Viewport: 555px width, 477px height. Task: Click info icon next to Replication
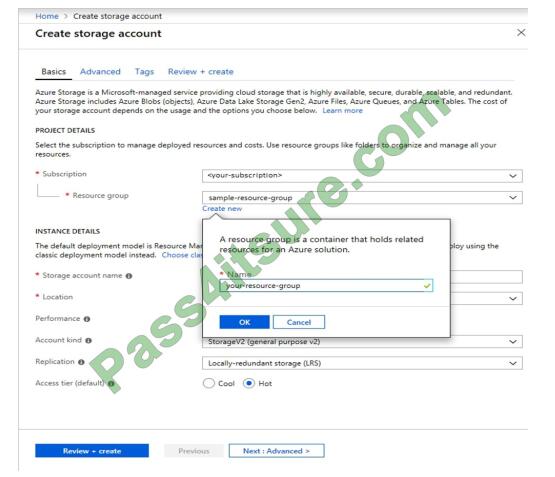[81, 362]
